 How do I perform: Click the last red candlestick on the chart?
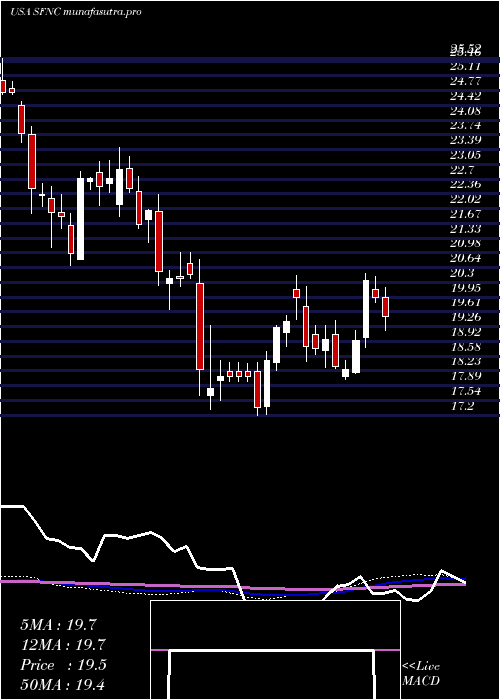point(385,307)
